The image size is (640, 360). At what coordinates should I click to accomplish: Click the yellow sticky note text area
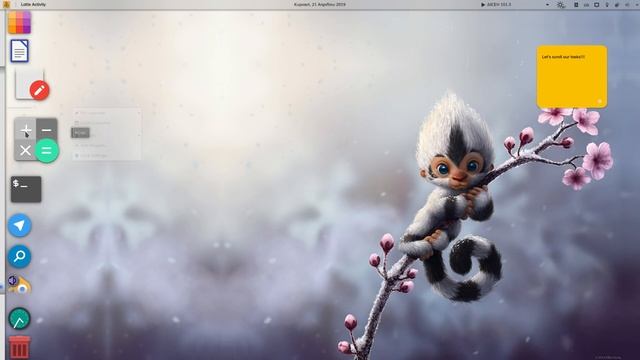point(571,77)
